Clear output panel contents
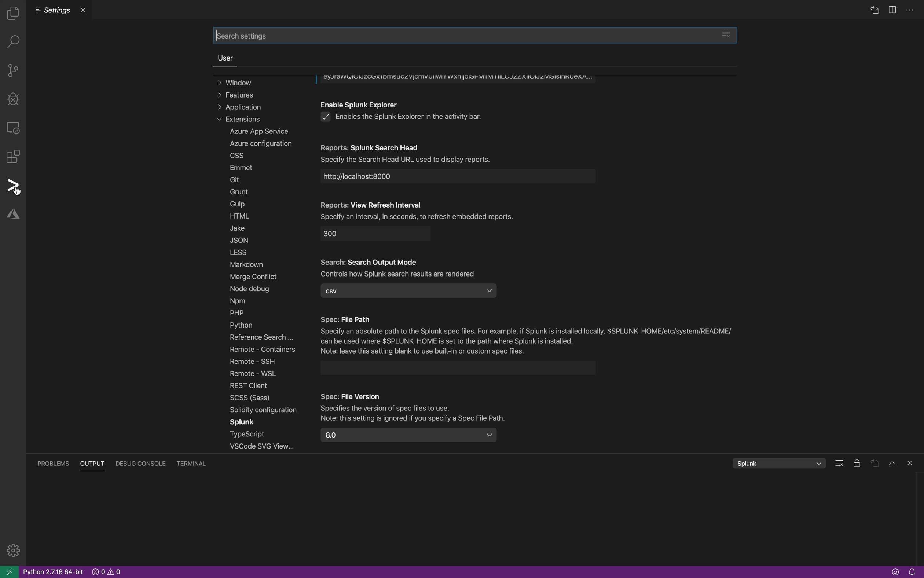924x578 pixels. coord(839,463)
